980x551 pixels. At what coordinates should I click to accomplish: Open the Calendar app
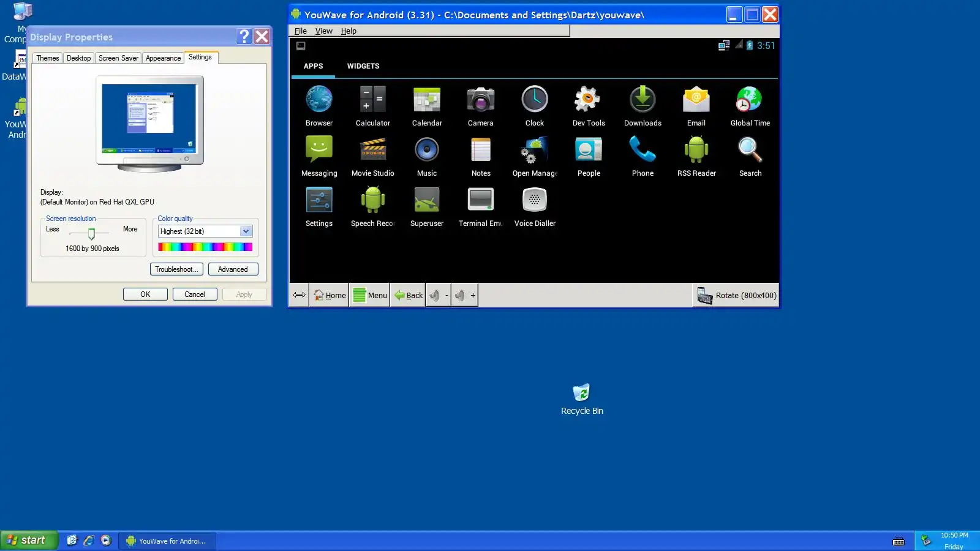pyautogui.click(x=427, y=105)
